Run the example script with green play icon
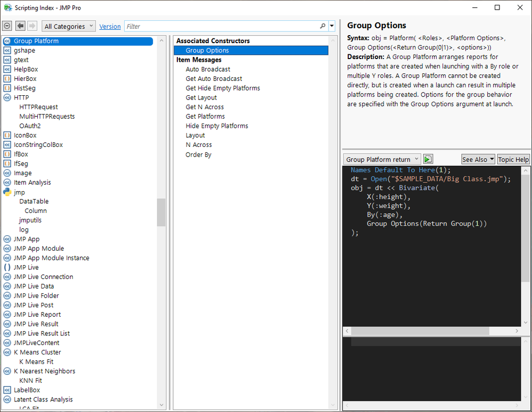 [428, 159]
